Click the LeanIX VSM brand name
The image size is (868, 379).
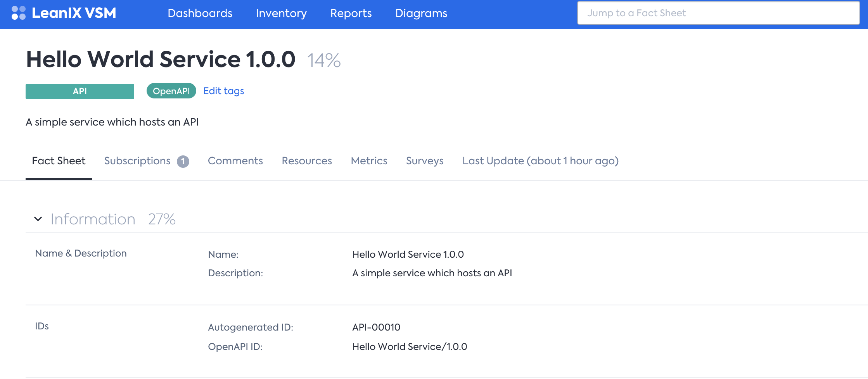[x=74, y=13]
